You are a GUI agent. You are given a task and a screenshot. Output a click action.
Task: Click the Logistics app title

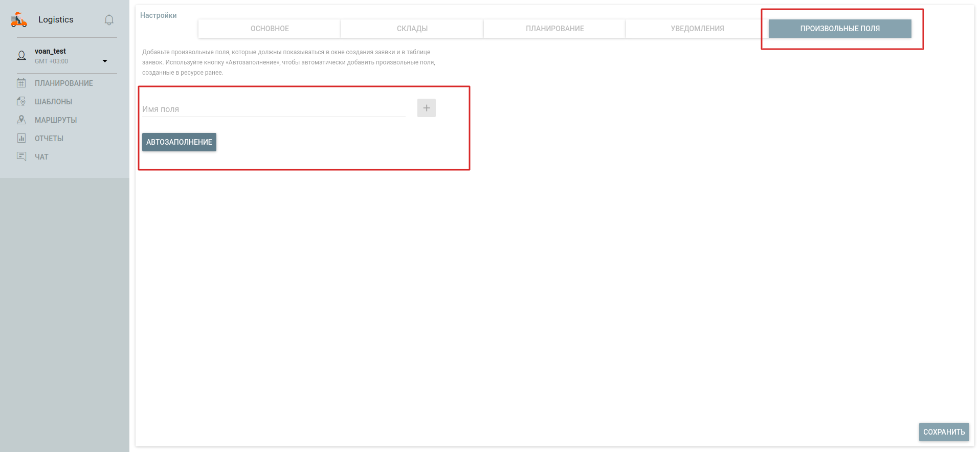pyautogui.click(x=56, y=20)
